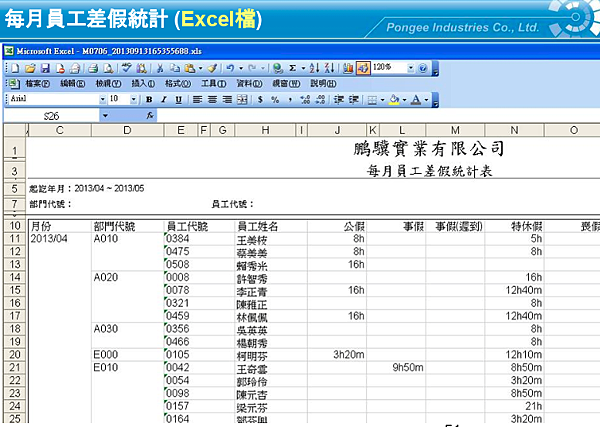Select column H header

(x=265, y=130)
